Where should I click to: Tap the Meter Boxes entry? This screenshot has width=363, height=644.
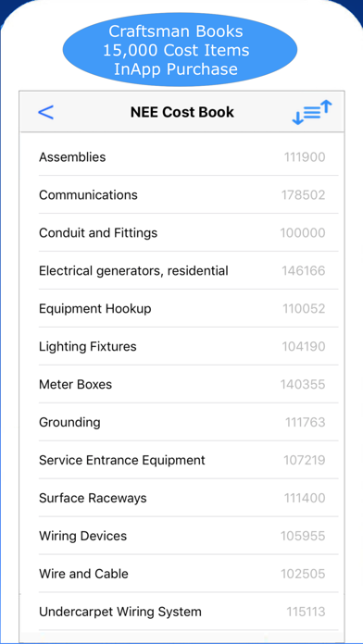pyautogui.click(x=181, y=384)
